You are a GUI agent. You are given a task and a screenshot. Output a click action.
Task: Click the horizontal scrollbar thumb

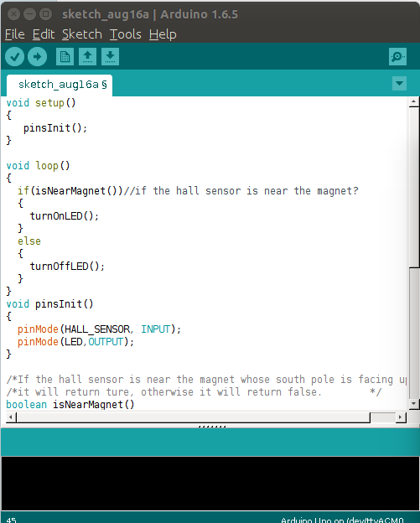(193, 417)
